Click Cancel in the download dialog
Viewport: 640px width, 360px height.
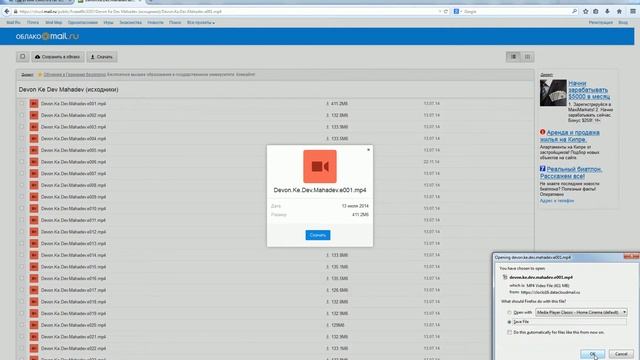click(x=621, y=354)
